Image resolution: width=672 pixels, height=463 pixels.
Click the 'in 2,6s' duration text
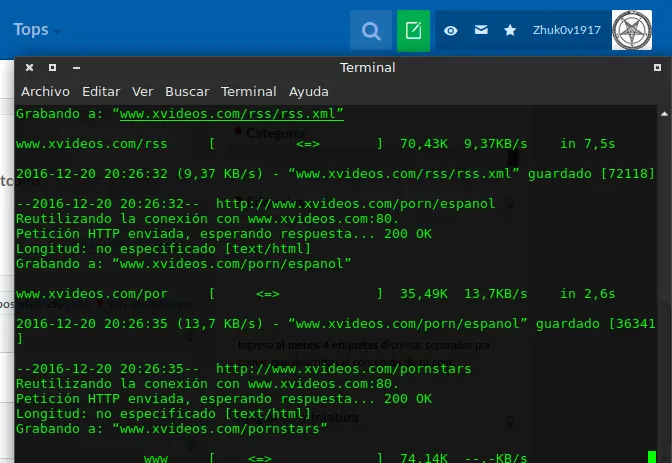[588, 294]
